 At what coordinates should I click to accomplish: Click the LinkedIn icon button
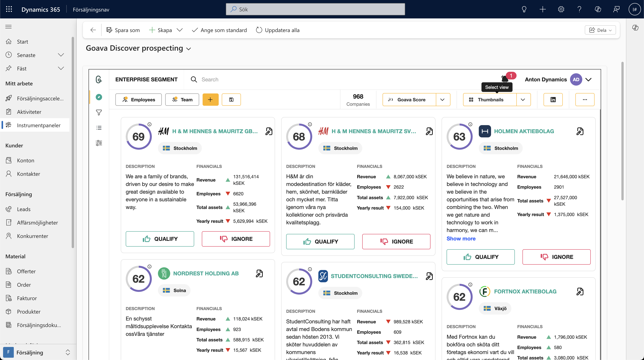553,100
